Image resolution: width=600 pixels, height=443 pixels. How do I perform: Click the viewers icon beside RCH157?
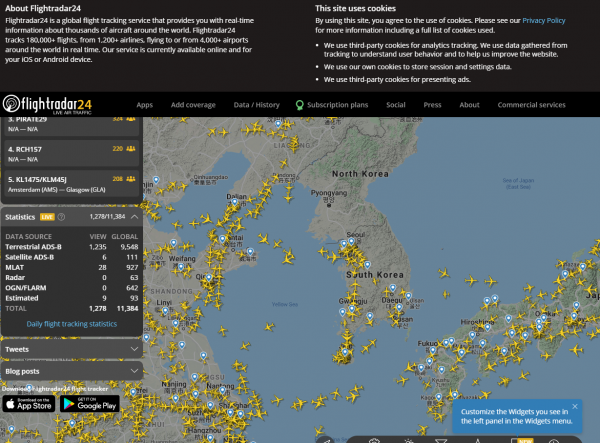click(x=131, y=149)
